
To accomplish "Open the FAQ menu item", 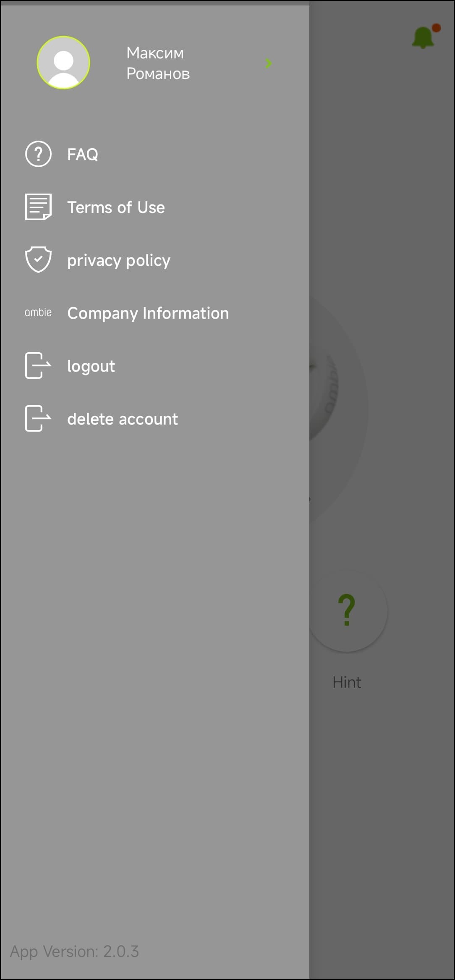I will [x=83, y=155].
